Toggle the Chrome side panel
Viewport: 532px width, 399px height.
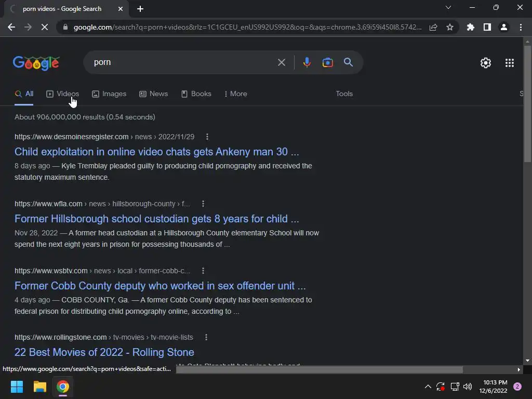487,27
